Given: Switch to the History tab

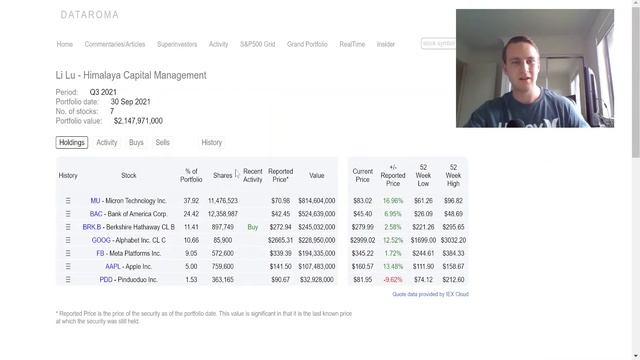Looking at the screenshot, I should tap(211, 142).
